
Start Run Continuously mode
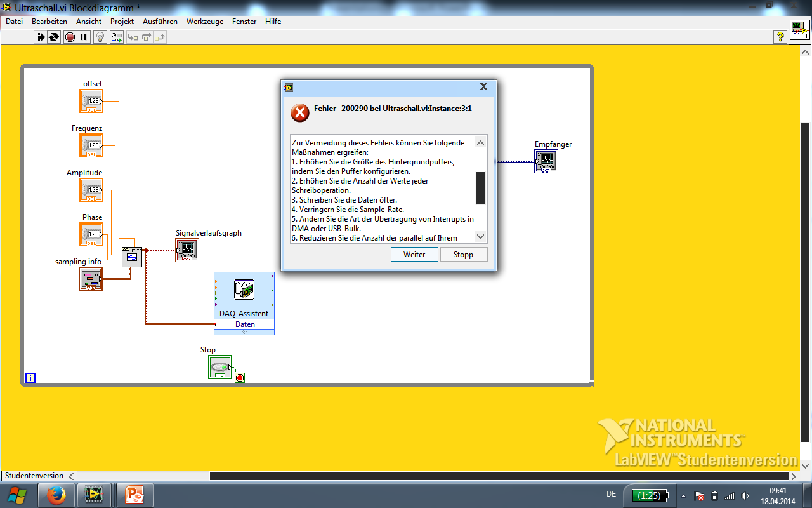coord(54,37)
